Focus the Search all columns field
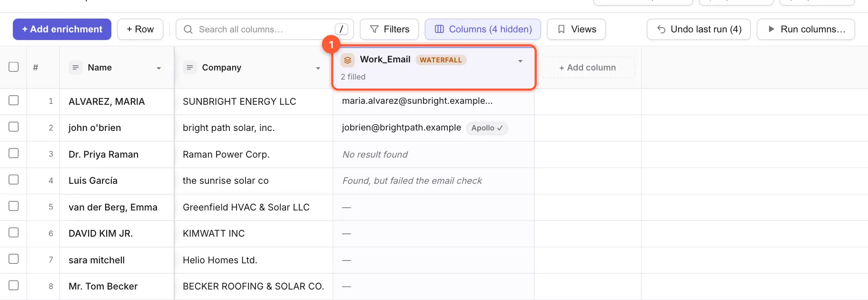 tap(265, 29)
